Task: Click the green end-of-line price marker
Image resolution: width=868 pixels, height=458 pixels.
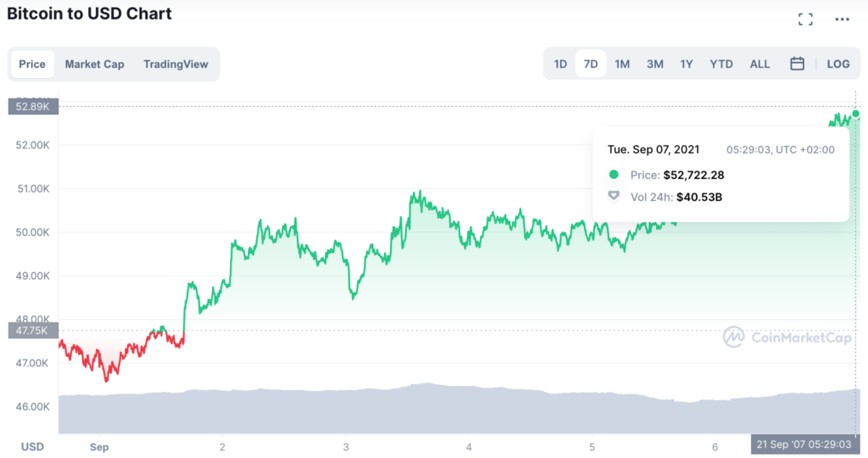Action: [x=856, y=114]
